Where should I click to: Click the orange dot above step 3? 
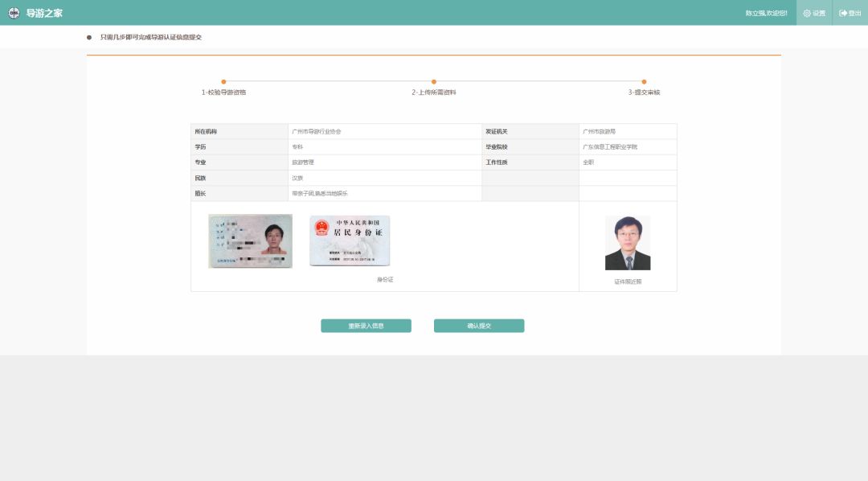coord(643,81)
